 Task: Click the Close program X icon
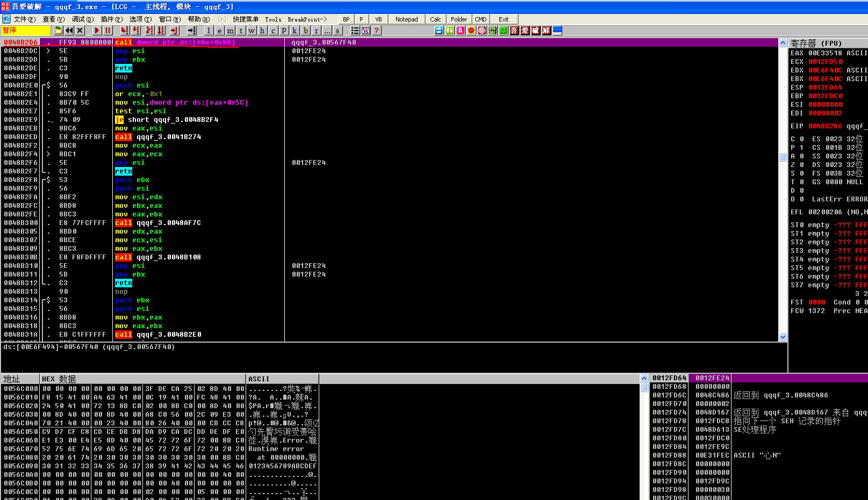pyautogui.click(x=80, y=31)
